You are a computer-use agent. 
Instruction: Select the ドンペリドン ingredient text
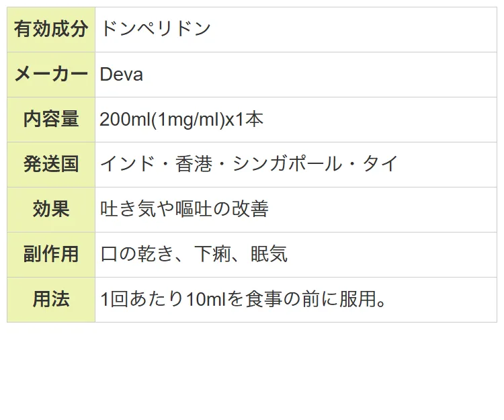pyautogui.click(x=155, y=29)
